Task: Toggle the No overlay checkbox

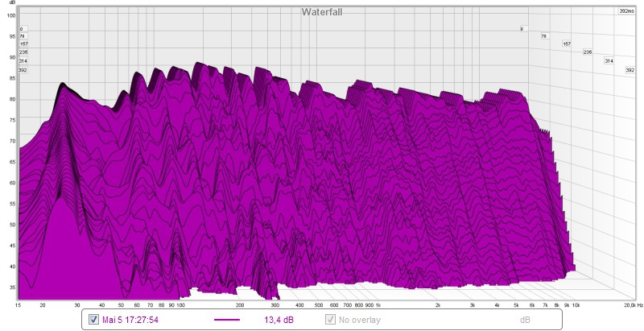Action: pos(331,319)
